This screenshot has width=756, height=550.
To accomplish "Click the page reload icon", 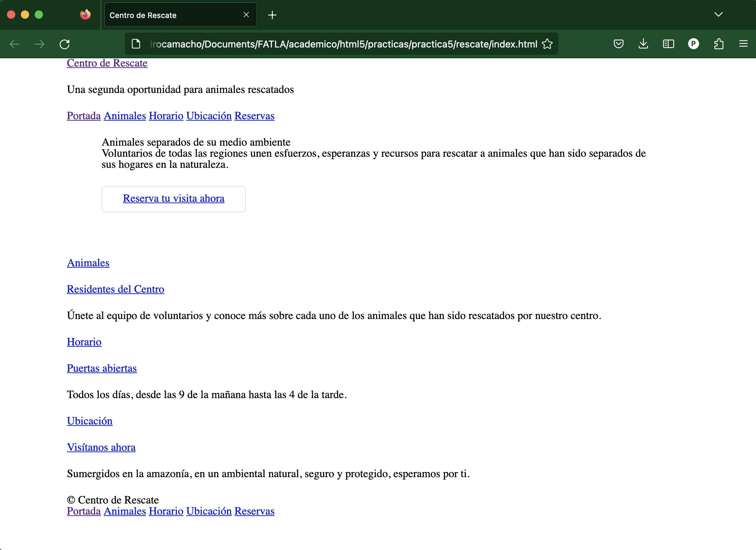I will point(65,44).
